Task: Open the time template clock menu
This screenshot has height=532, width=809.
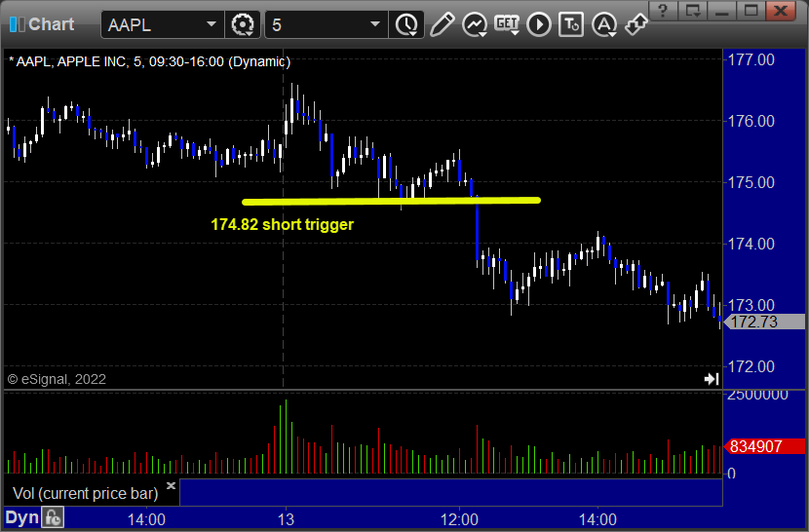Action: [x=407, y=24]
